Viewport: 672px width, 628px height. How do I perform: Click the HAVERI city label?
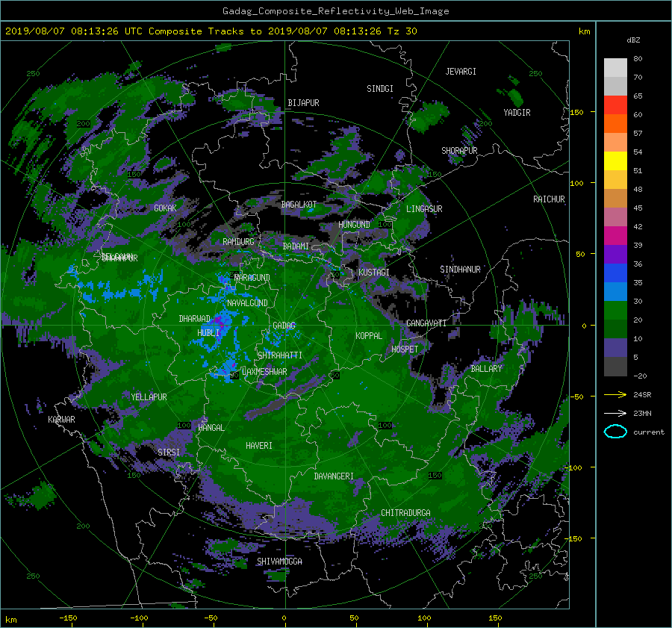click(259, 446)
